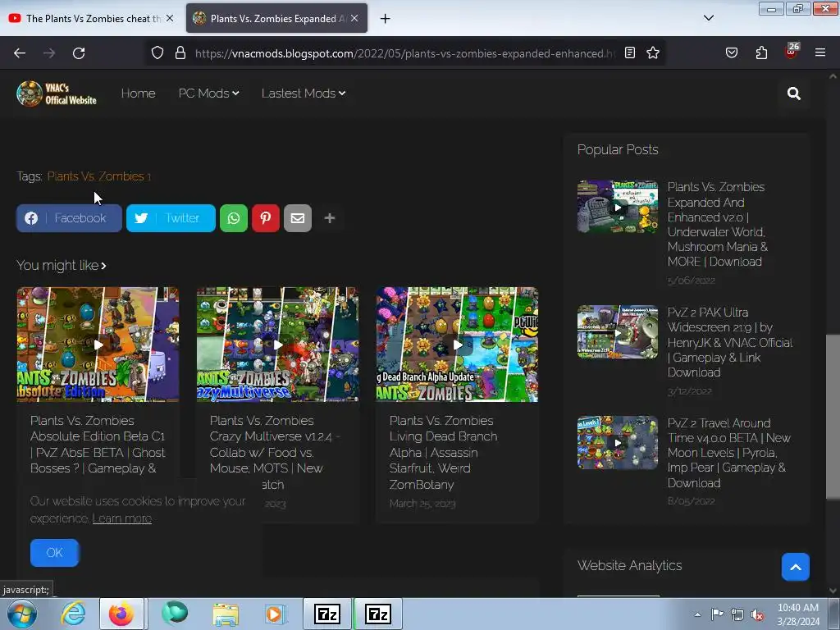
Task: Click the Travel Around Time thumbnail
Action: [618, 443]
